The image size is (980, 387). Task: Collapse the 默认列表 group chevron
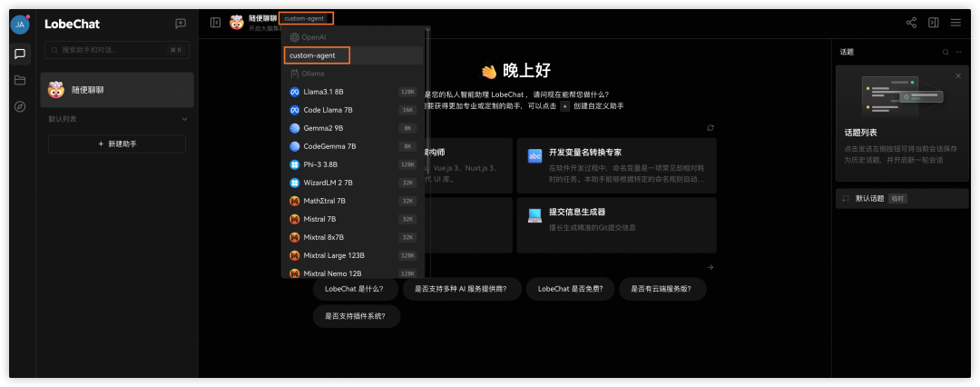click(184, 119)
